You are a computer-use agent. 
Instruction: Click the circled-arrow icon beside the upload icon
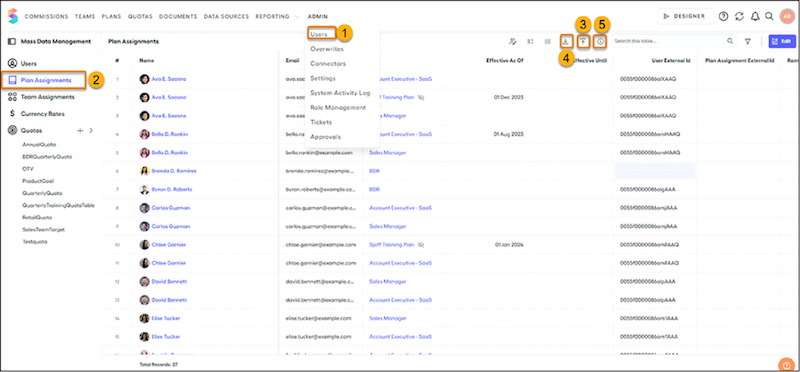point(601,41)
